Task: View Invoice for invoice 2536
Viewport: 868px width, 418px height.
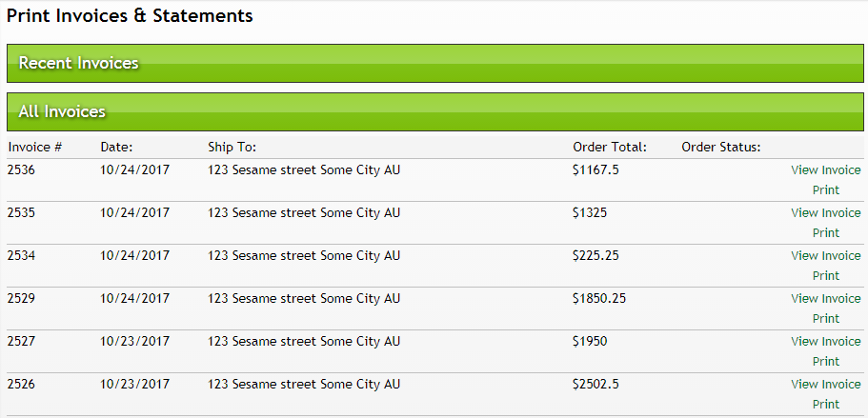Action: coord(825,170)
